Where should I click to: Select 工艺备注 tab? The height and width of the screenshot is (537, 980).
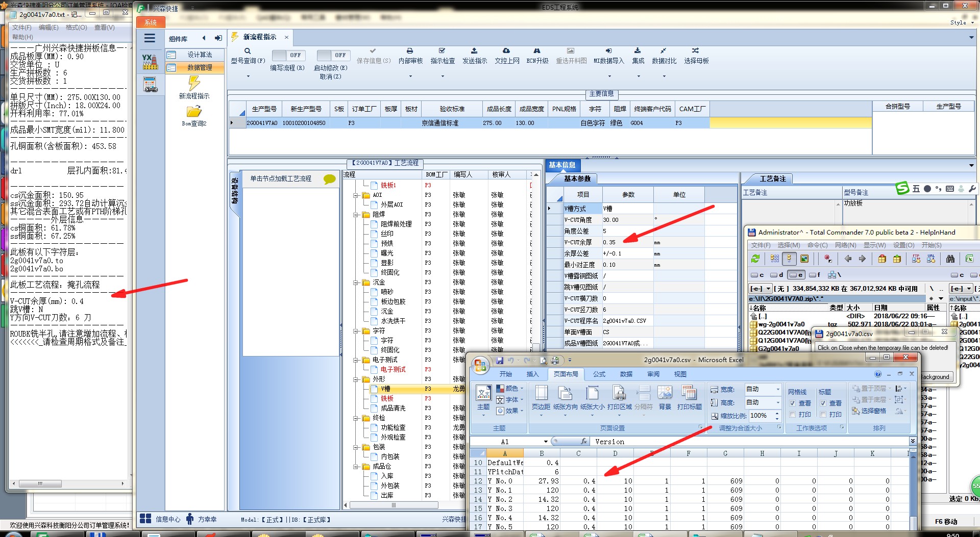pos(772,179)
